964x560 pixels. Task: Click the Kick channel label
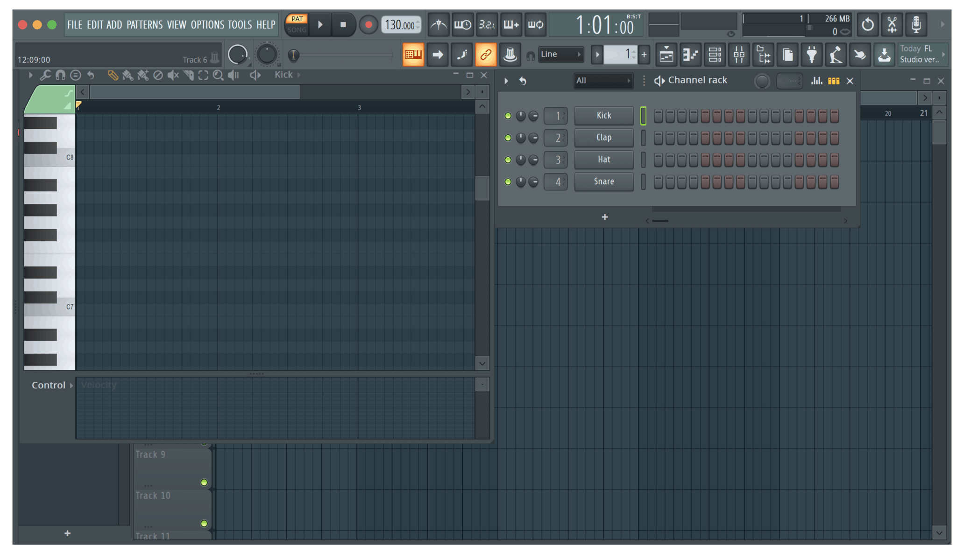(603, 115)
